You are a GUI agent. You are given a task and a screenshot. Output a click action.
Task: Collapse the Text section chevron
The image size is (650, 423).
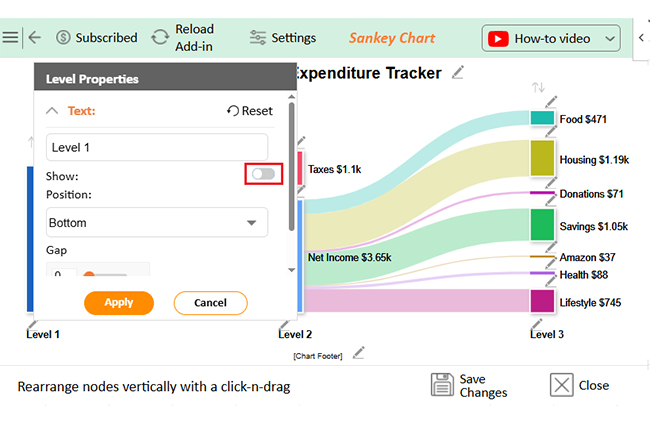click(52, 111)
